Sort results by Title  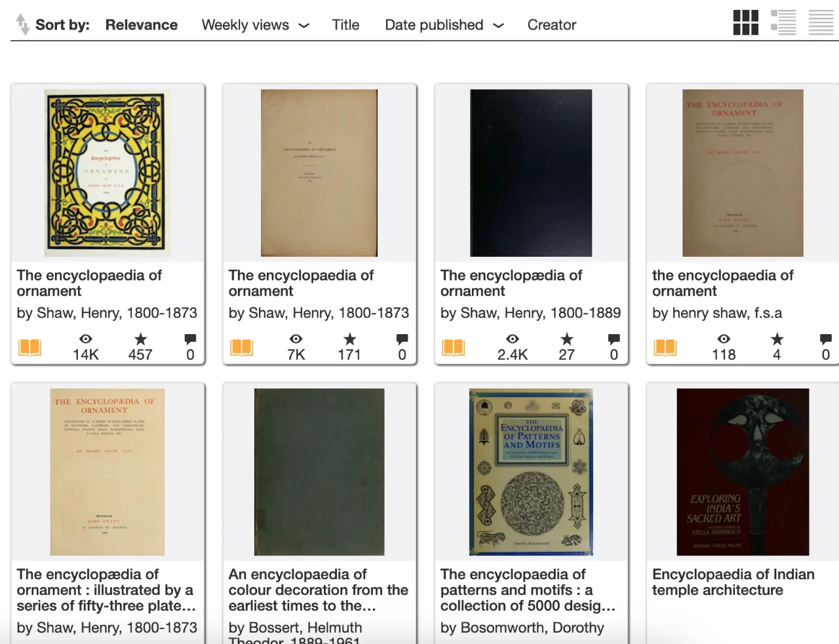(x=345, y=25)
